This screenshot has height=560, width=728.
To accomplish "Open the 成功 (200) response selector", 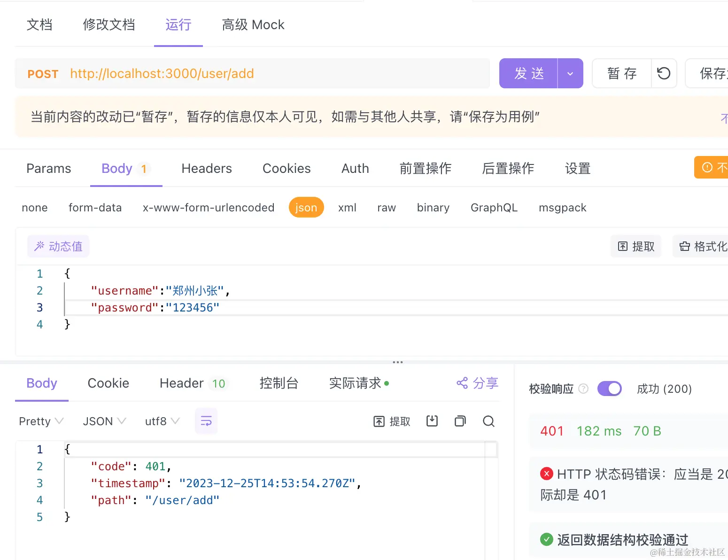I will click(664, 389).
